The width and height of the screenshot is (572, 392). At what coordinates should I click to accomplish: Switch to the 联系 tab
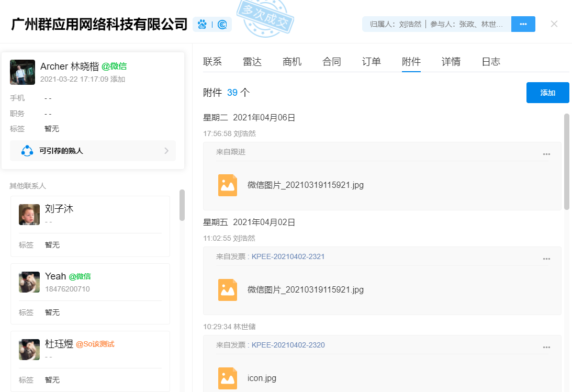click(212, 62)
